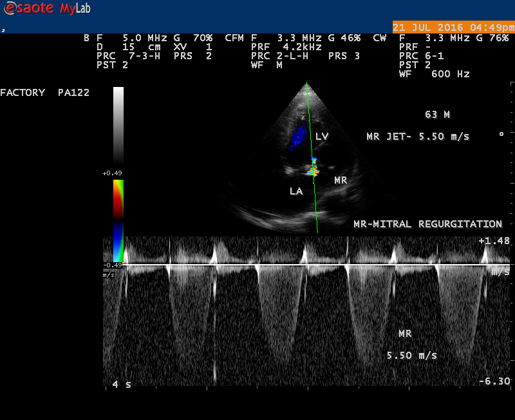Select the LV annotation label
The height and width of the screenshot is (420, 515).
[322, 137]
